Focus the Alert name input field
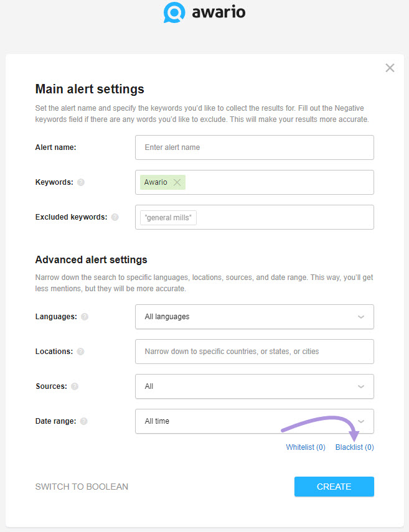 click(x=255, y=147)
